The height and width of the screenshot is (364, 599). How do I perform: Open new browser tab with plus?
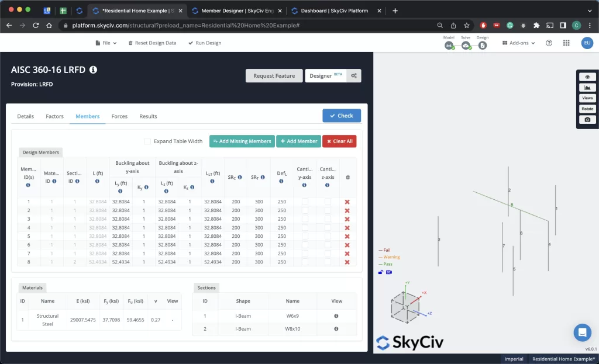point(395,11)
